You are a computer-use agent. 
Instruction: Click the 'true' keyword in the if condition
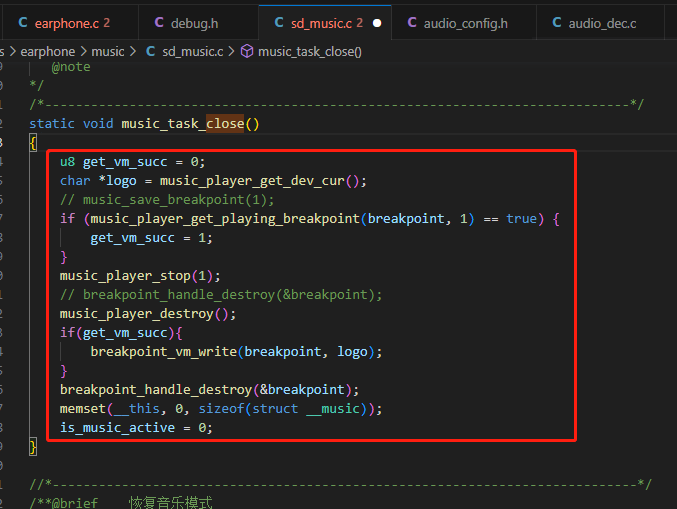click(x=522, y=219)
